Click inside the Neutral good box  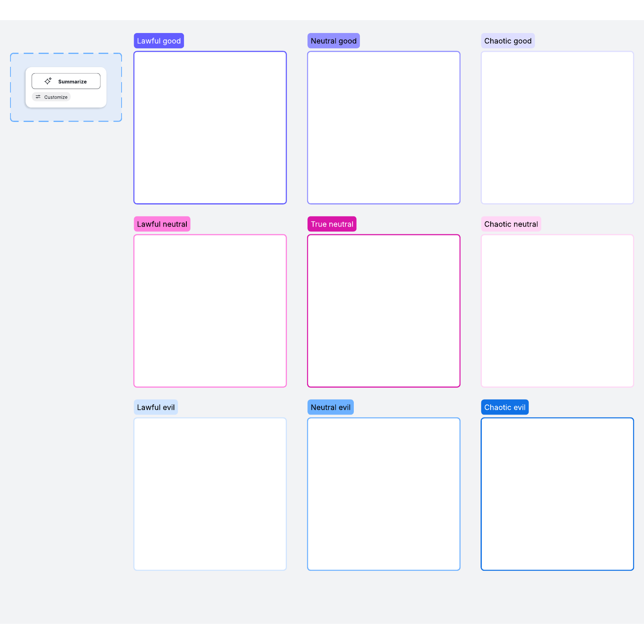[384, 128]
